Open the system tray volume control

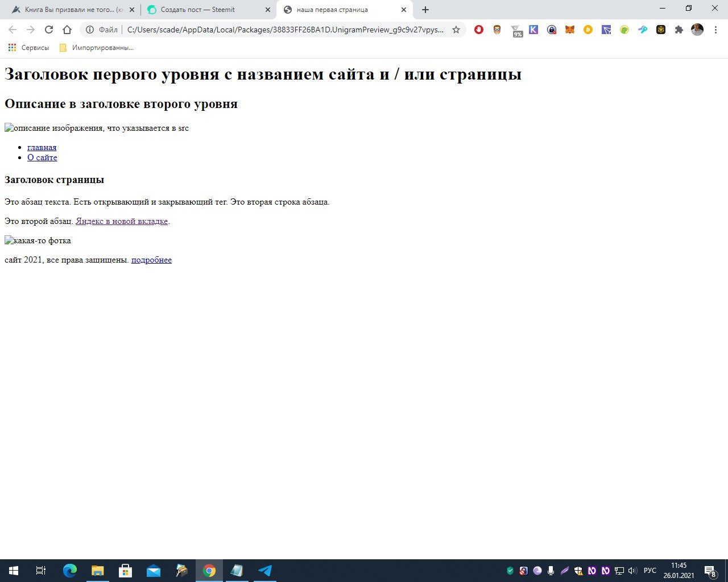click(632, 571)
